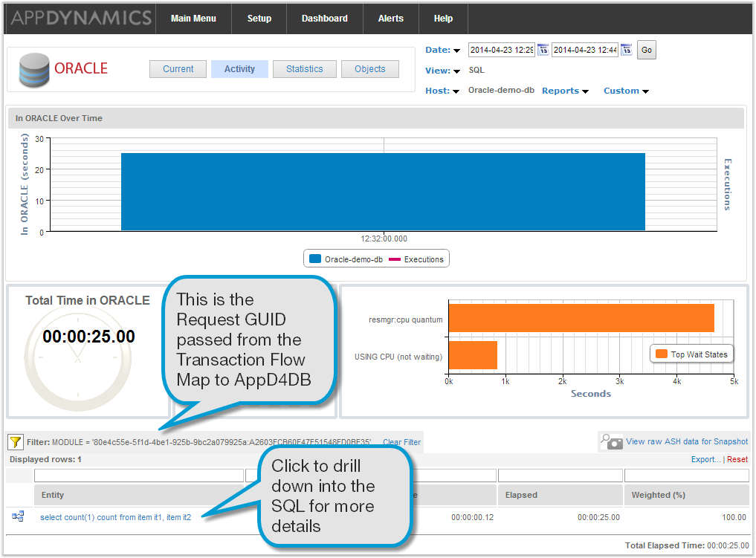Click the resmgr:cpu quantum orange bar

click(x=581, y=317)
